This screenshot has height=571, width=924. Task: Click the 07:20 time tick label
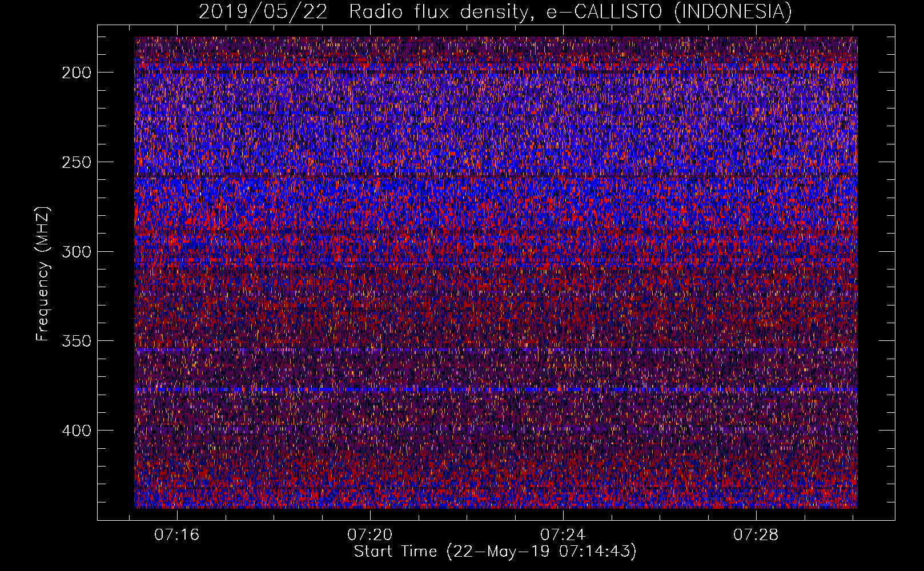pyautogui.click(x=370, y=534)
